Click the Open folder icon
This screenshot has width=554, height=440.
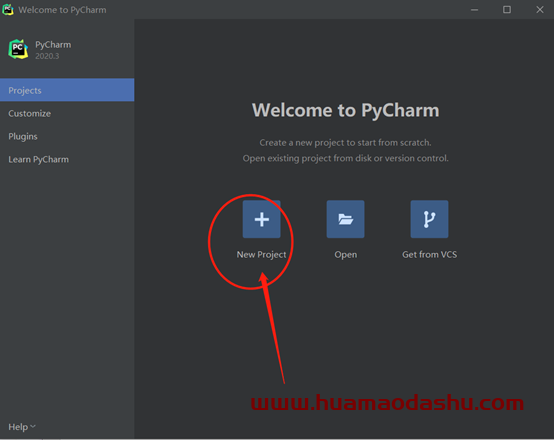coord(346,219)
